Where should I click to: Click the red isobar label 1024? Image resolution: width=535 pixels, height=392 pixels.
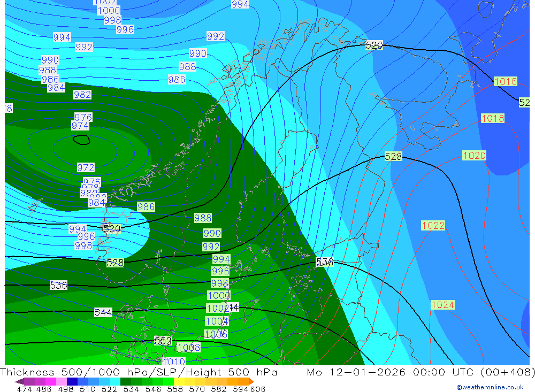tap(443, 305)
